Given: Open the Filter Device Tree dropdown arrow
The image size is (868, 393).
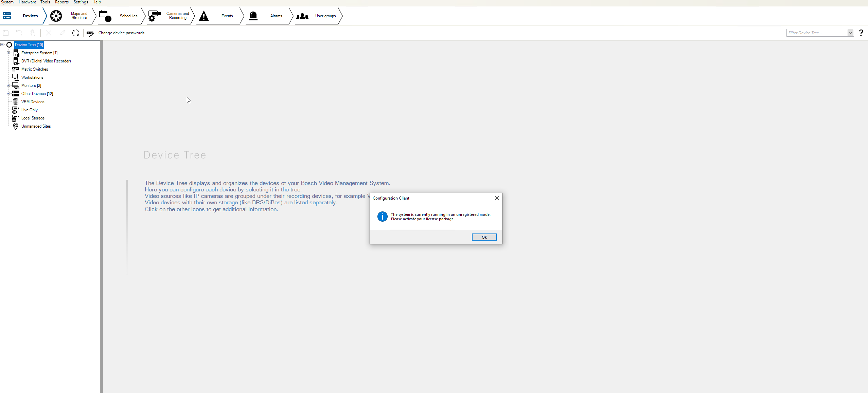Looking at the screenshot, I should click(x=850, y=33).
